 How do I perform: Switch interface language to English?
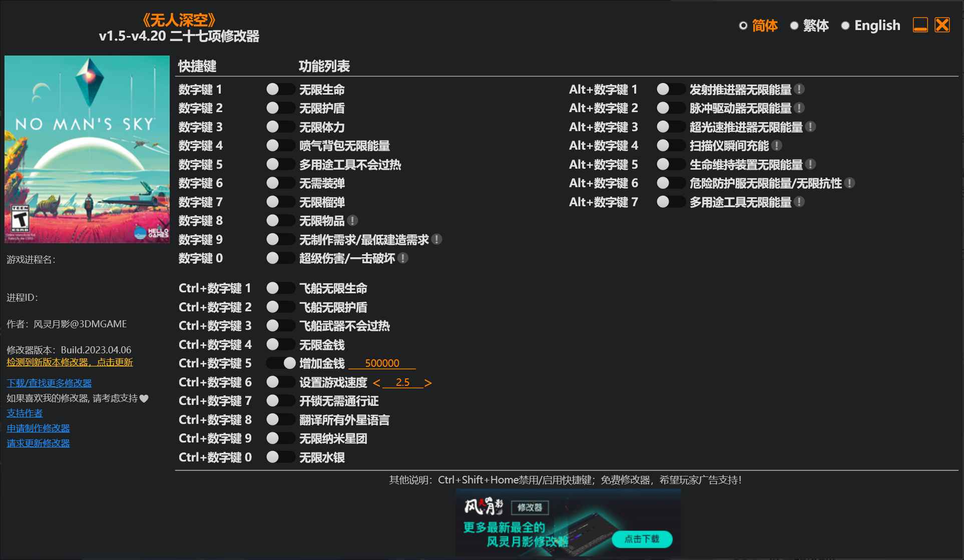click(x=877, y=25)
